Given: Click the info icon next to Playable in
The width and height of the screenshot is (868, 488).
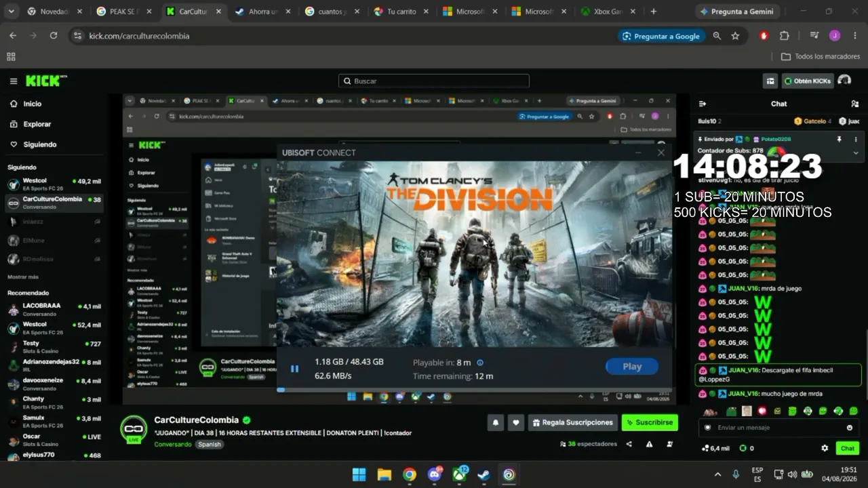Looking at the screenshot, I should pos(480,363).
